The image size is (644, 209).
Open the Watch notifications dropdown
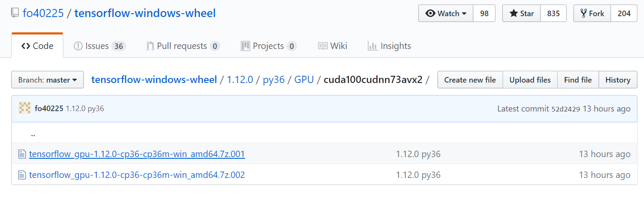coord(446,14)
